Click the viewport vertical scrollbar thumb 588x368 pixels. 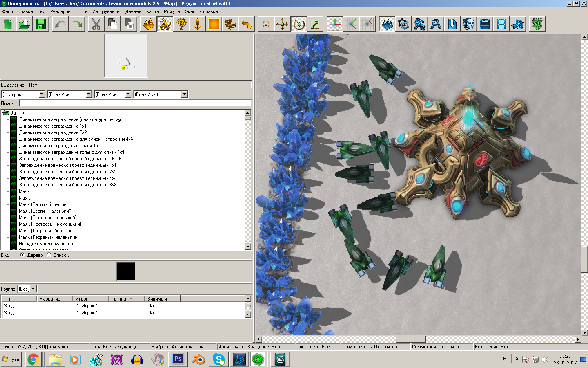click(x=584, y=259)
